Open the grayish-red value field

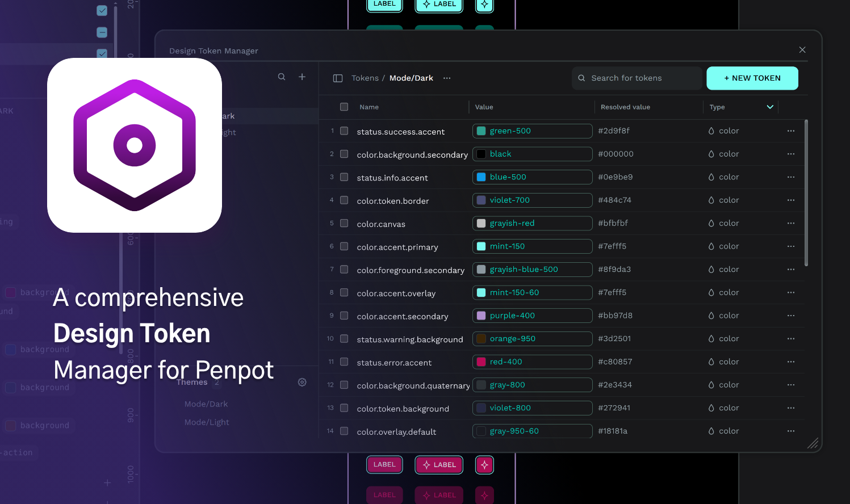click(x=533, y=224)
